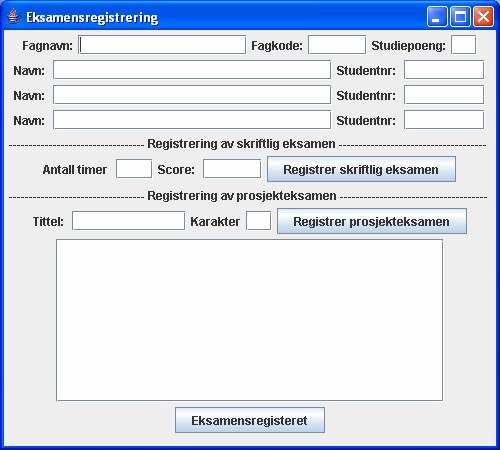Close the Eksamensregistrering window

coord(483,16)
